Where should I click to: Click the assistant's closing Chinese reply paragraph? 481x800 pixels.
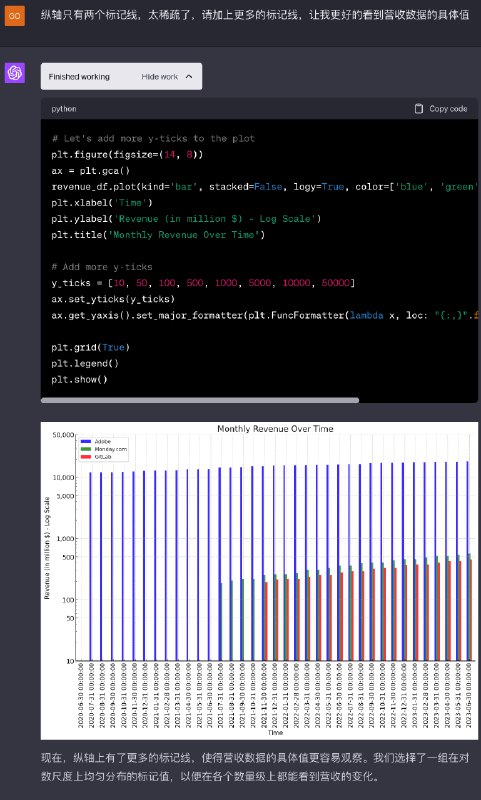pos(255,767)
